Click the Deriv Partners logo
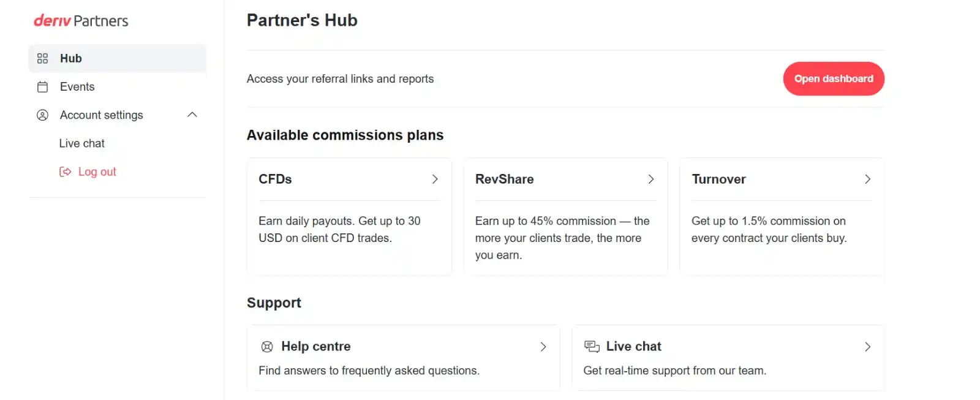This screenshot has width=980, height=400. 81,21
